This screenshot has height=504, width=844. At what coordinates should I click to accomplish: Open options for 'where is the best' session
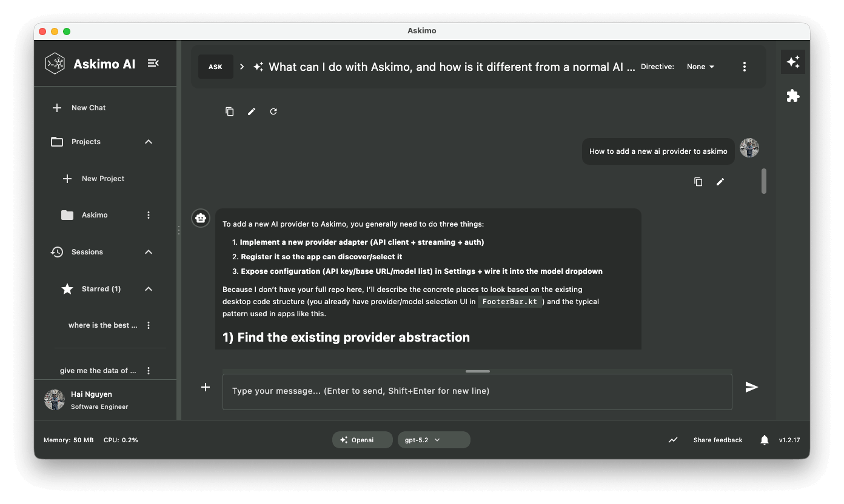149,325
